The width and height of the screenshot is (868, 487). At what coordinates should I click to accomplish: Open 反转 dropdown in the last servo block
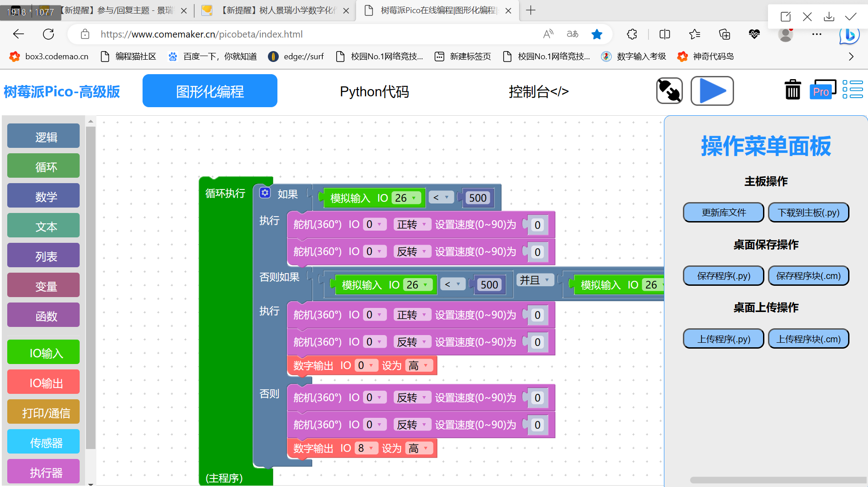tap(412, 425)
